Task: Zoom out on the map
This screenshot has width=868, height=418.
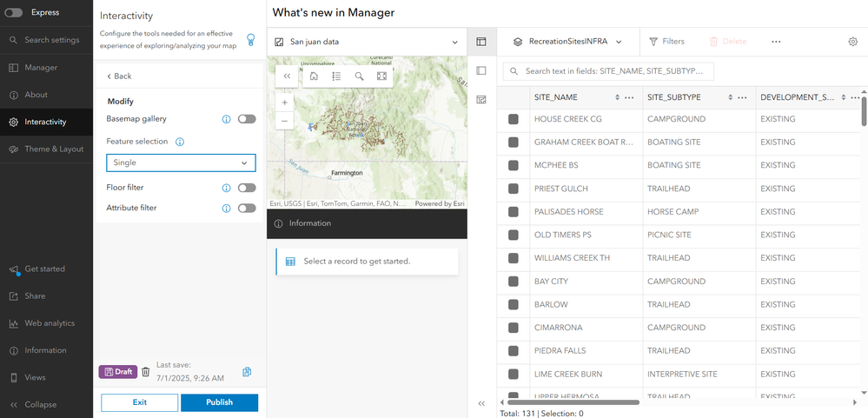Action: 284,120
